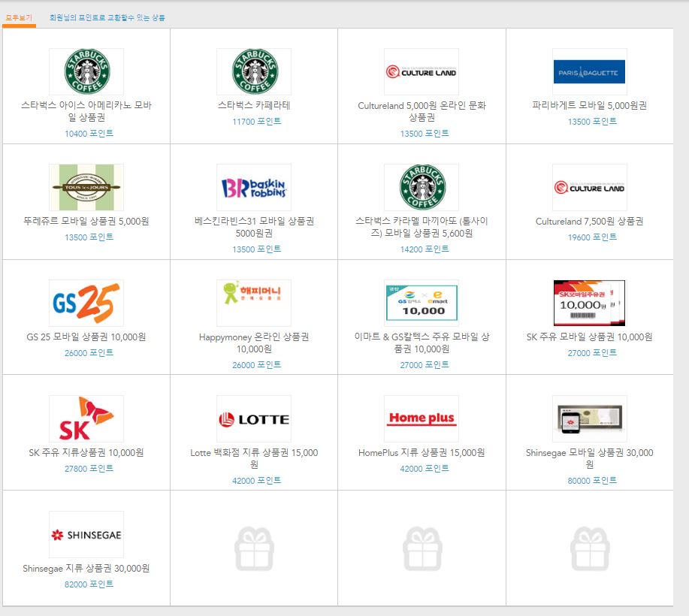This screenshot has height=616, width=689.
Task: Click the 14200 포인트 price
Action: 424,249
